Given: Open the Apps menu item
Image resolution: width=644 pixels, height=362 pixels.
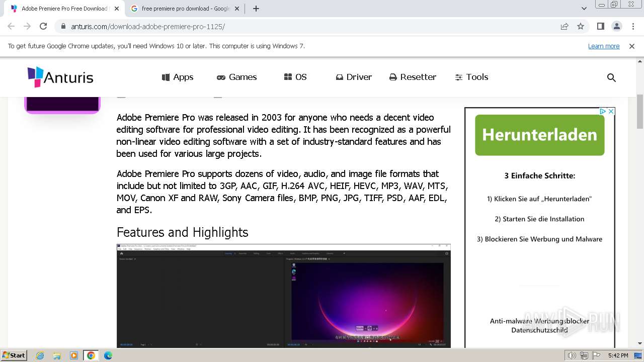Looking at the screenshot, I should tap(178, 77).
